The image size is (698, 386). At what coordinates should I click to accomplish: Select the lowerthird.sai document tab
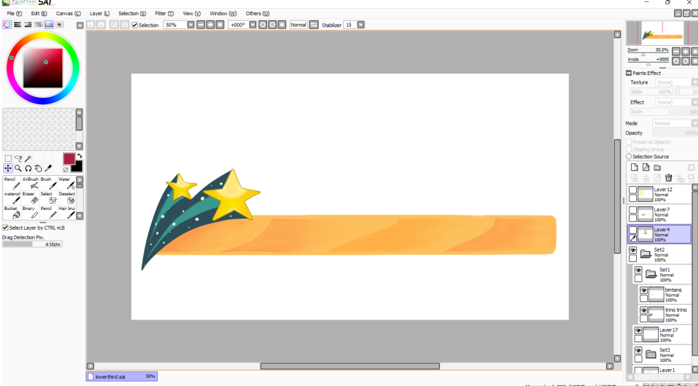[122, 377]
